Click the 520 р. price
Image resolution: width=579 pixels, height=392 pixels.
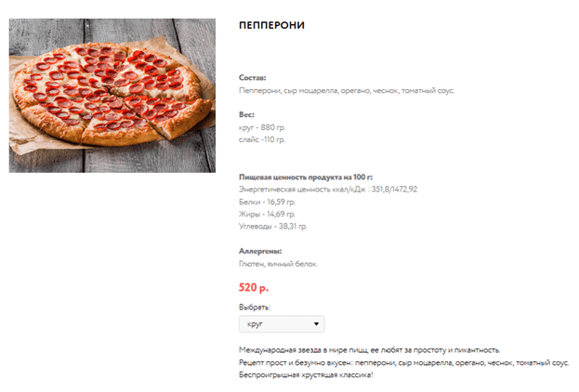(254, 287)
